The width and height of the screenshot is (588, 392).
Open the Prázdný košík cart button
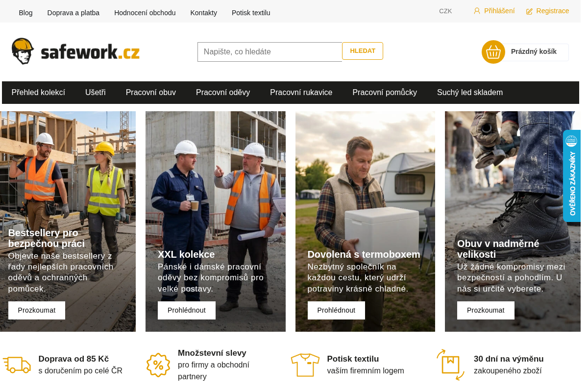click(534, 51)
